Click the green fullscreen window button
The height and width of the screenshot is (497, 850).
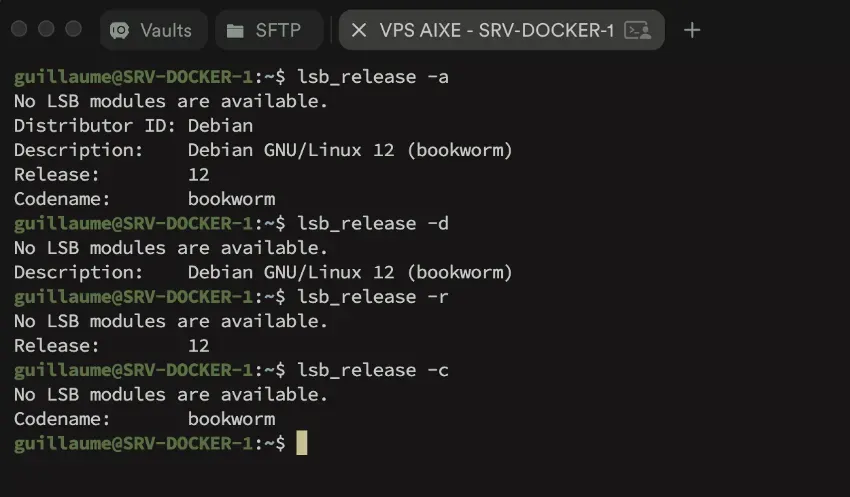[x=73, y=29]
